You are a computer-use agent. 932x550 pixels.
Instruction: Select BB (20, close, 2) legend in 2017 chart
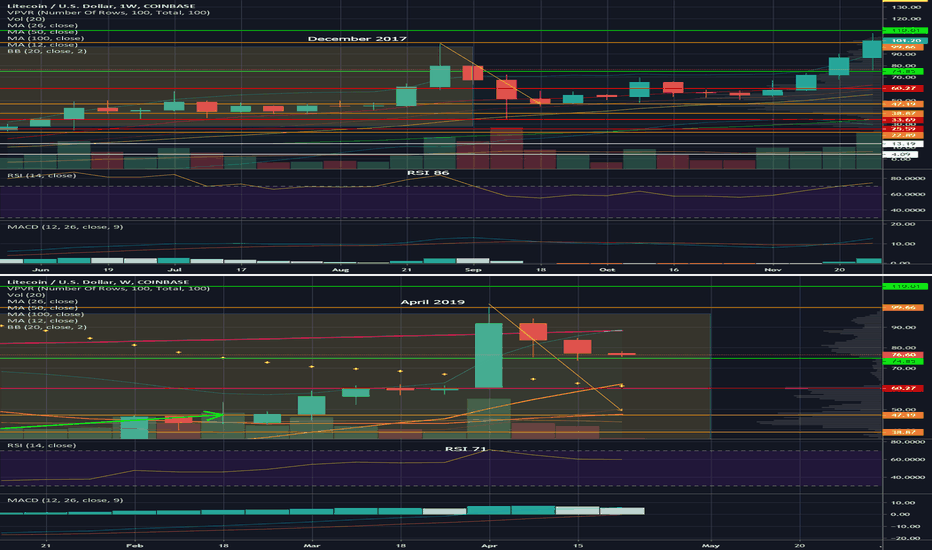[47, 51]
